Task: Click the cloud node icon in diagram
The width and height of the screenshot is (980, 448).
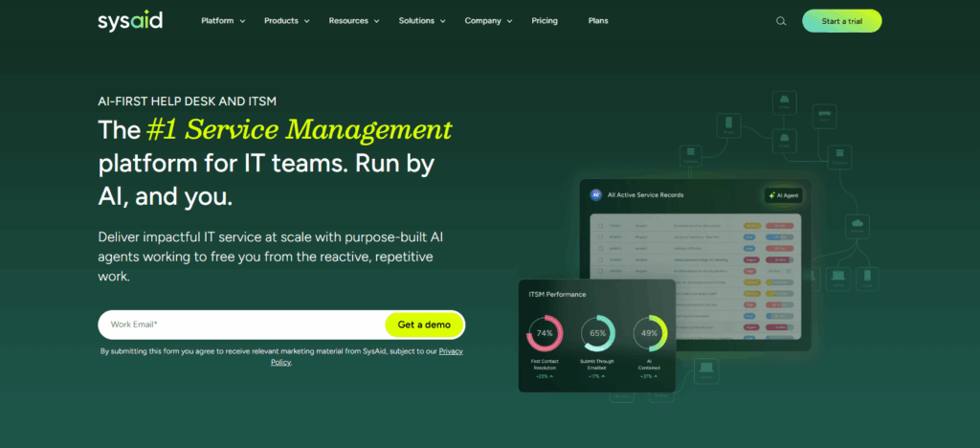Action: point(857,226)
